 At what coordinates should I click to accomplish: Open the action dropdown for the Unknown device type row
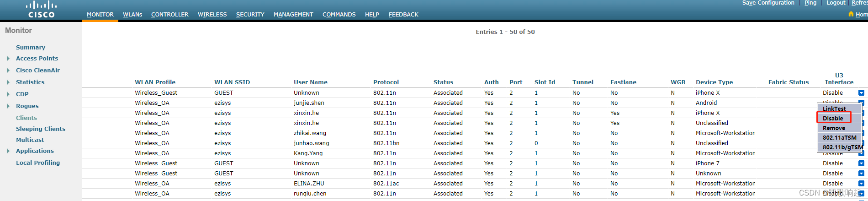coord(861,174)
